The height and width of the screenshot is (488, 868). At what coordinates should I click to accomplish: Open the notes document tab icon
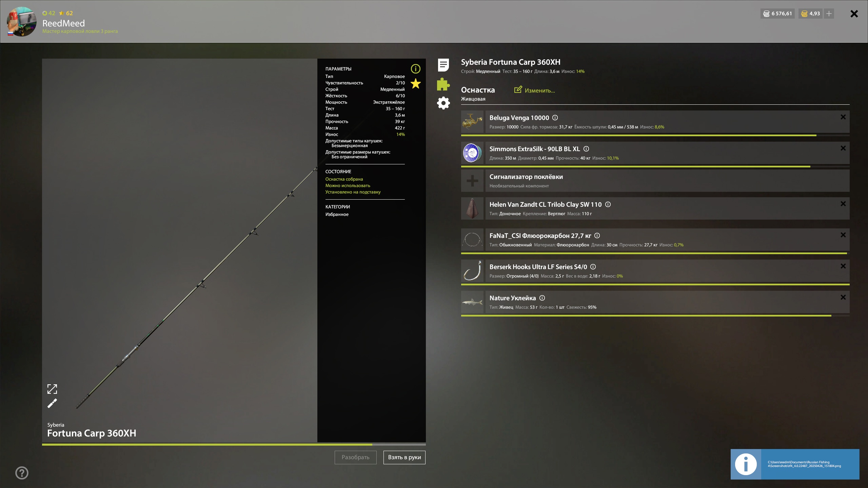point(443,65)
